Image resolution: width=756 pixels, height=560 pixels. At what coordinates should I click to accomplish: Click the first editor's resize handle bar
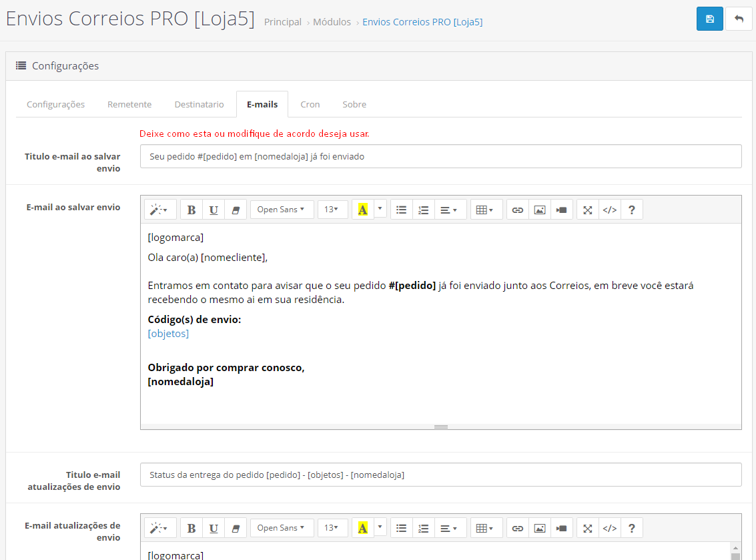[x=440, y=427]
